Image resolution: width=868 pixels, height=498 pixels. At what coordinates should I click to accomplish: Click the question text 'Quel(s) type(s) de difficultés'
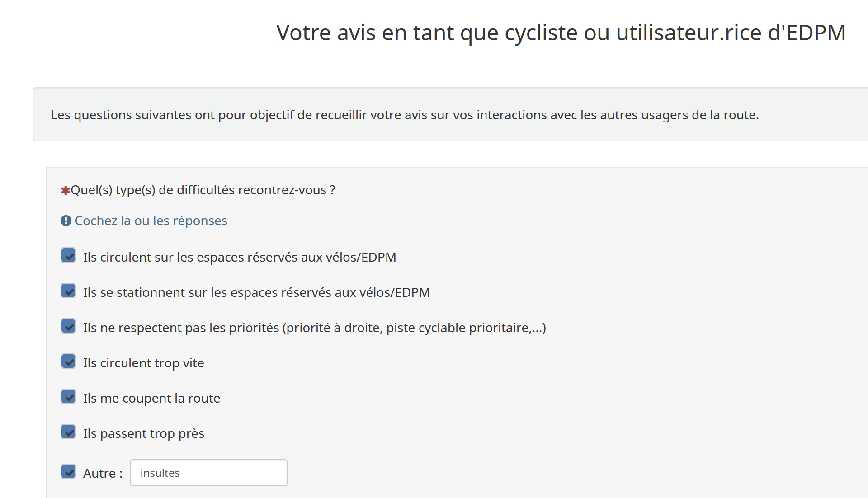(203, 190)
